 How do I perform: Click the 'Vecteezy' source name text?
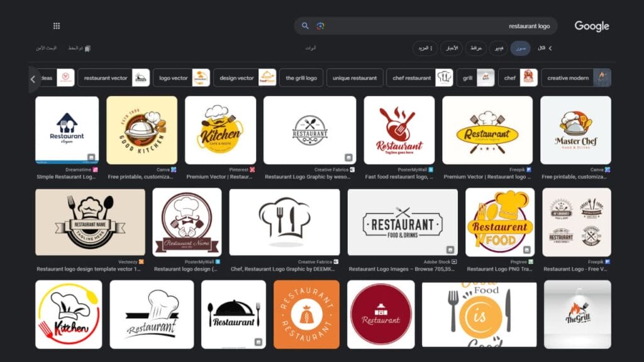point(127,262)
